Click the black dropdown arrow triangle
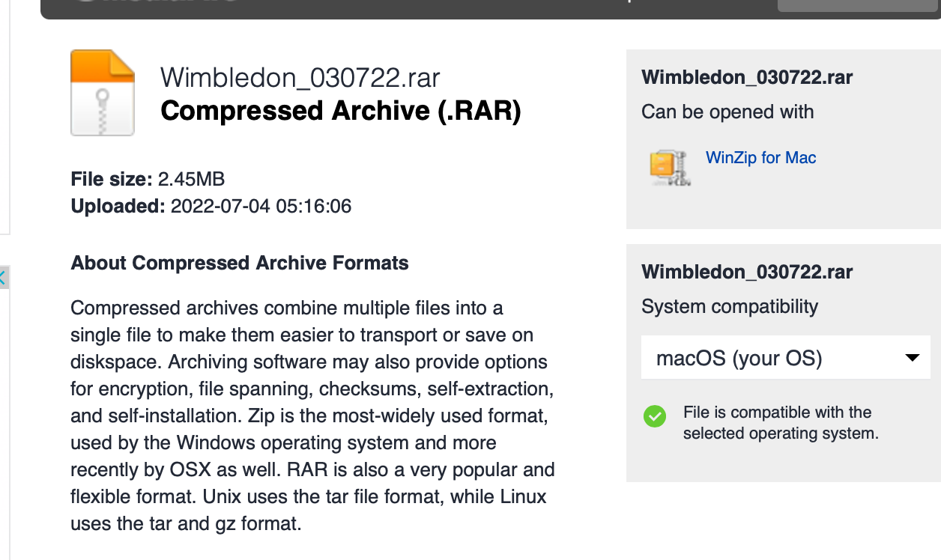Screen dimensions: 941x560 [912, 358]
